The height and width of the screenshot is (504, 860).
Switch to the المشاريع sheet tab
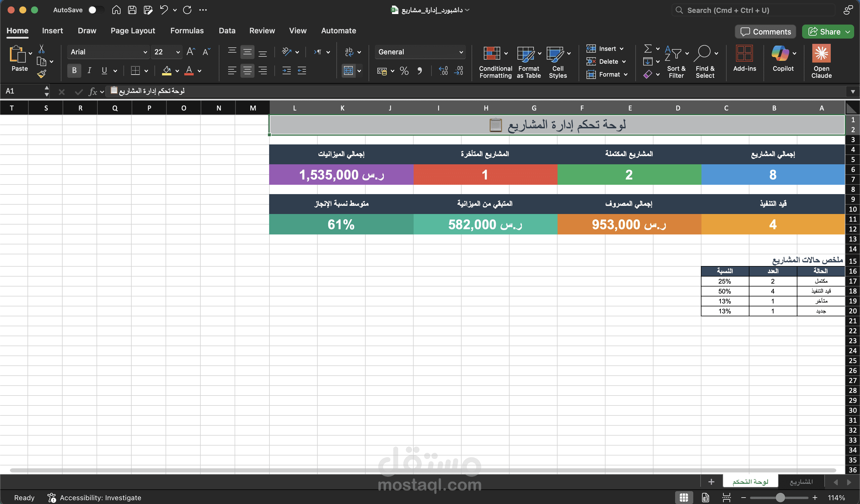[x=801, y=481]
